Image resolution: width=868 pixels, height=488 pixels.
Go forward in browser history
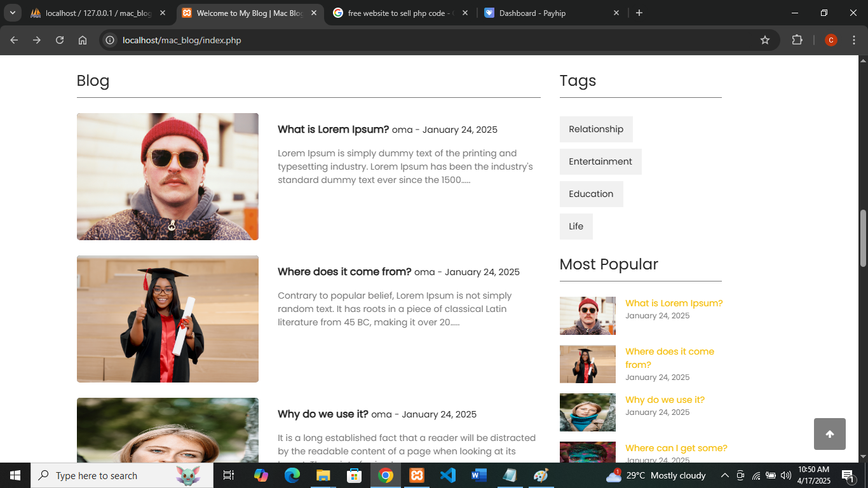(37, 40)
